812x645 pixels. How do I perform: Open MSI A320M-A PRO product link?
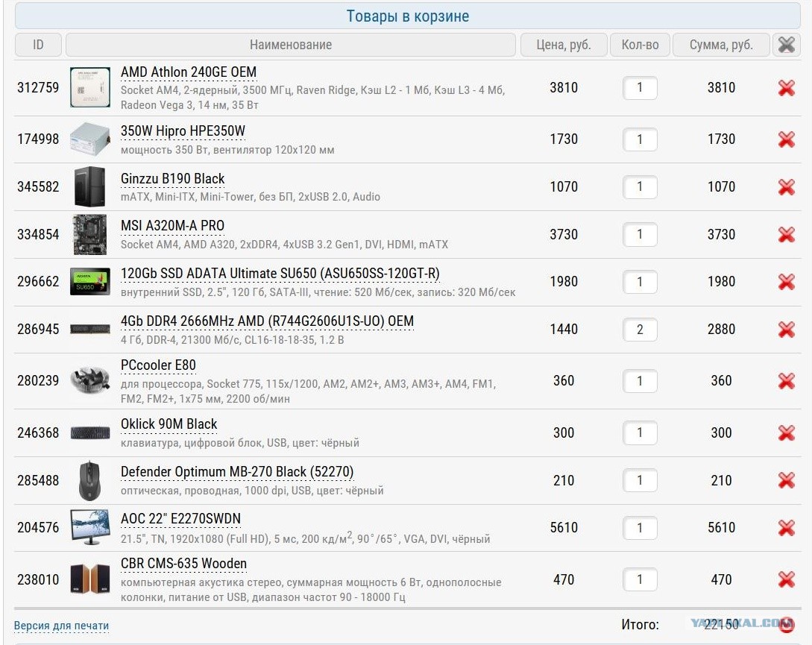(x=172, y=226)
